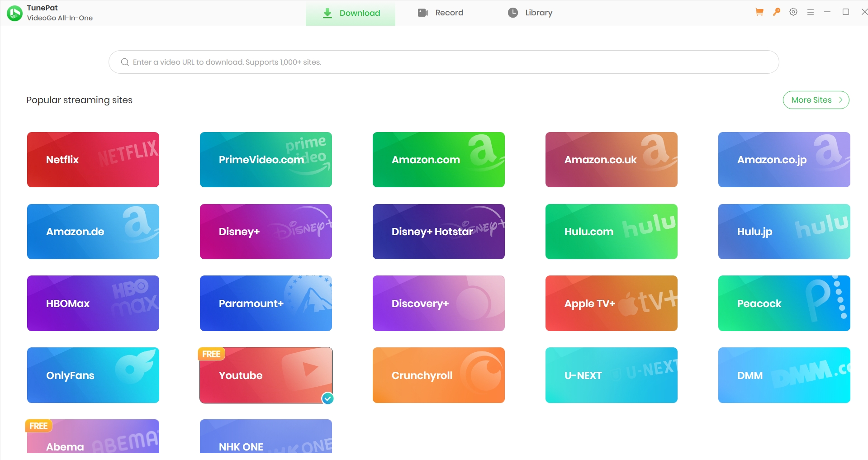This screenshot has width=868, height=460.
Task: Click the search magnifier icon
Action: pyautogui.click(x=125, y=62)
